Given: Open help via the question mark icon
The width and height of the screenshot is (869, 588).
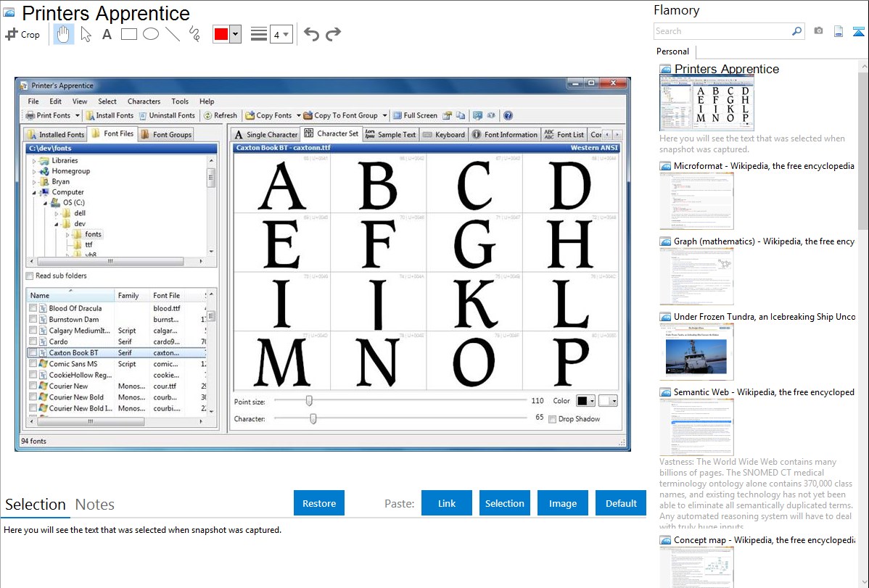Looking at the screenshot, I should coord(508,115).
